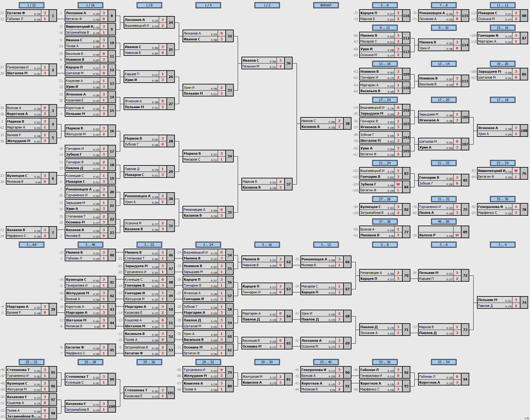Viewport: 530px width, 420px height.
Task: Click the "3 .. 4" third-place header
Action: [x=503, y=245]
